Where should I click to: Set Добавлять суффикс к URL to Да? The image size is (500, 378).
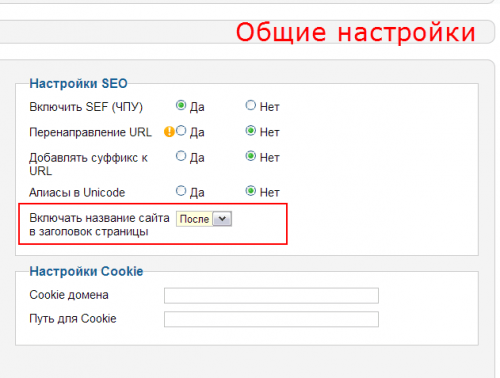point(181,156)
